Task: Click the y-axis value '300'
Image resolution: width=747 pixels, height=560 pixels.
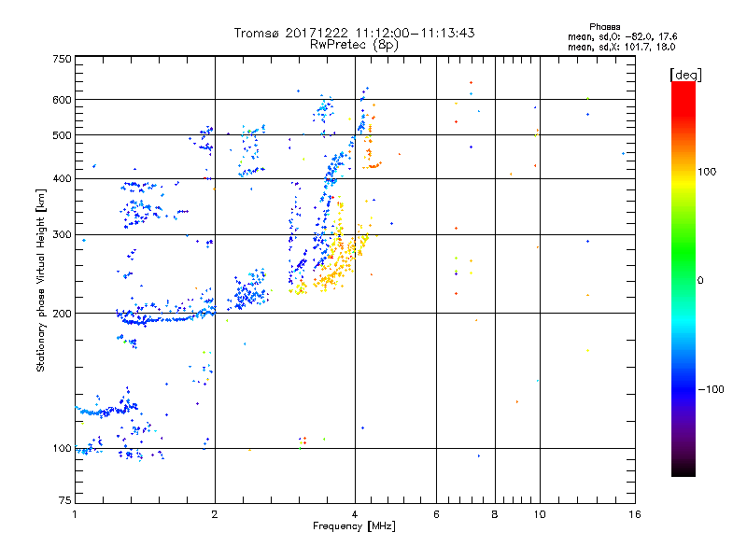Action: click(x=62, y=234)
